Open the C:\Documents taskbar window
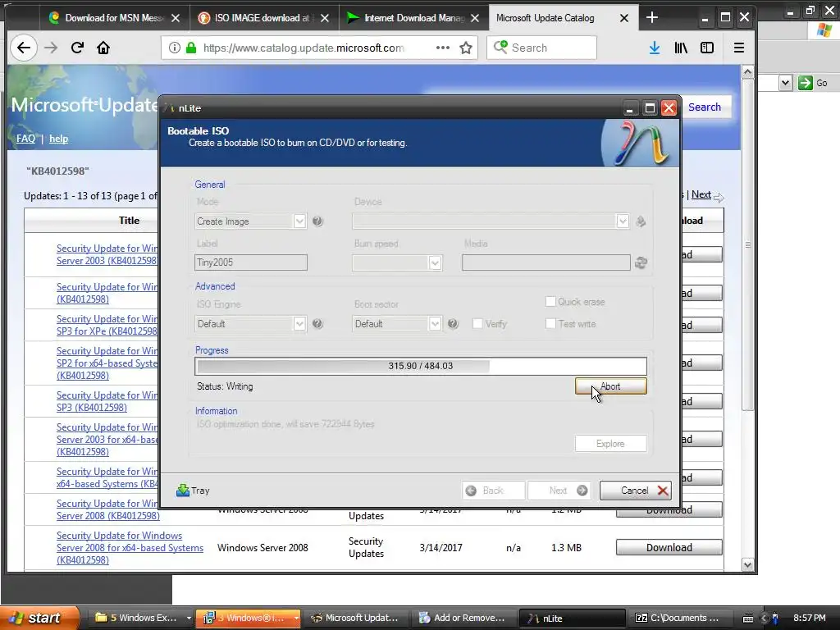 pyautogui.click(x=682, y=618)
